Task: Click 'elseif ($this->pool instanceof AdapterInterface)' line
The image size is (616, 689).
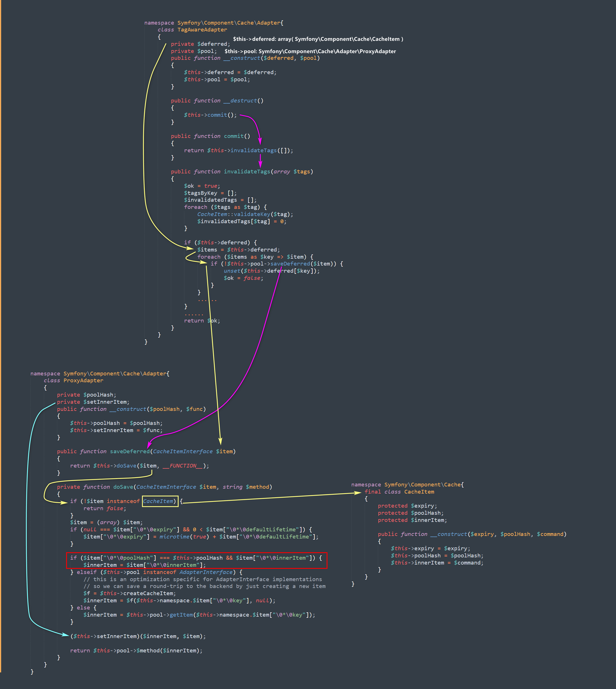Action: (x=156, y=572)
